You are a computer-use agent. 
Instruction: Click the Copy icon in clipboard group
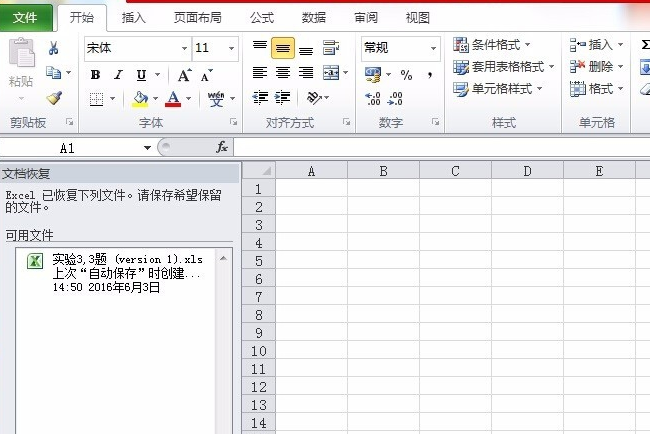[x=53, y=73]
